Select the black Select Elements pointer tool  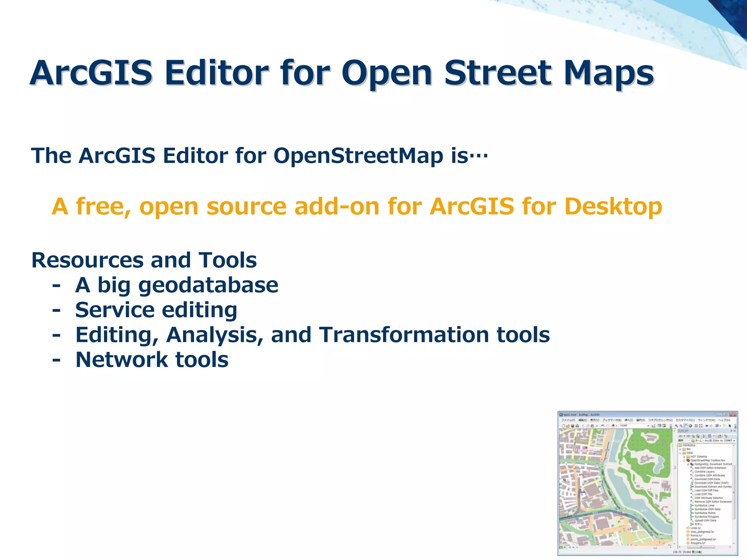pos(729,426)
